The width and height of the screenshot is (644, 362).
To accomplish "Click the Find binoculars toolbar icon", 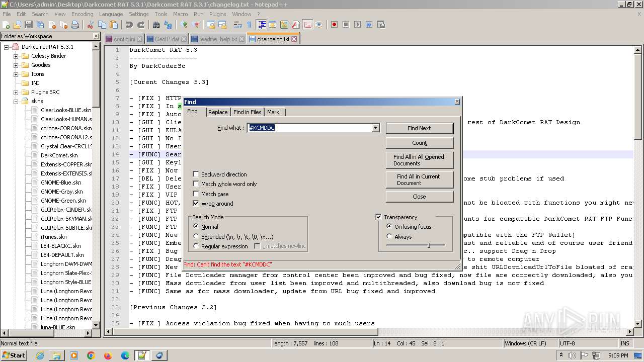I will point(156,25).
